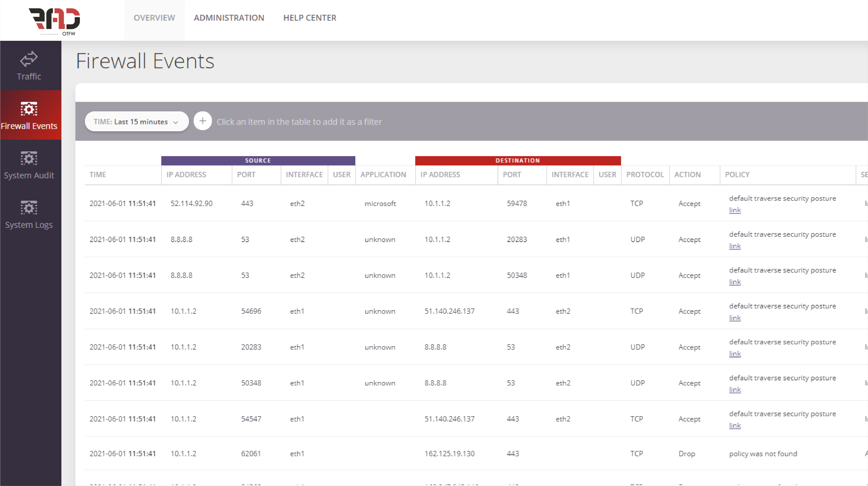Open the Administration menu
868x486 pixels.
click(229, 18)
